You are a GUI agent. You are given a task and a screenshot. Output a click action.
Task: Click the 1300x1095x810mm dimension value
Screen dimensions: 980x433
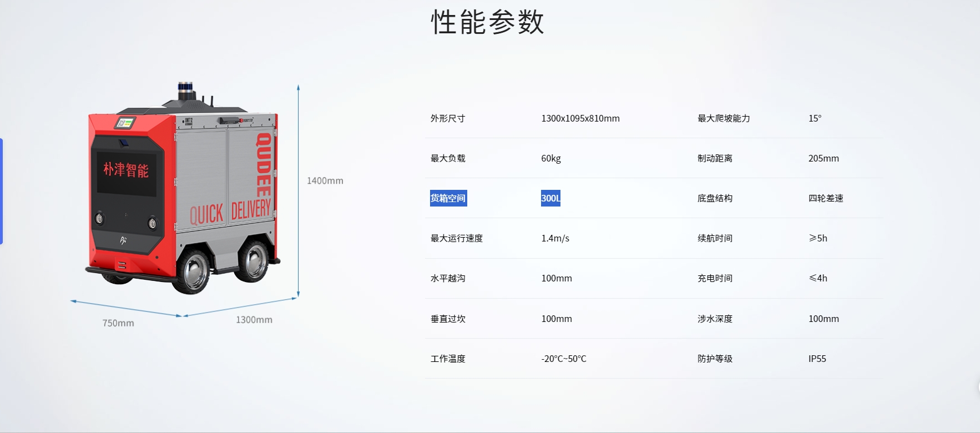[x=580, y=118]
